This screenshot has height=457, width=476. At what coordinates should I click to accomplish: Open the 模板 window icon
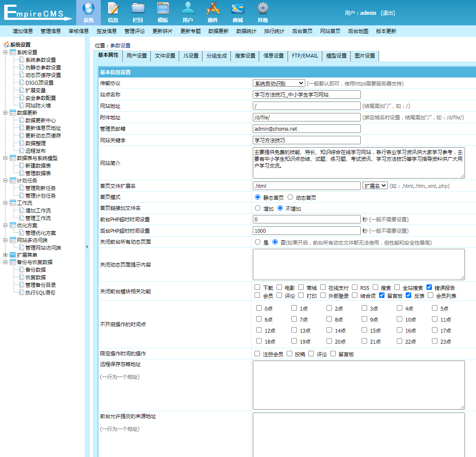(163, 8)
